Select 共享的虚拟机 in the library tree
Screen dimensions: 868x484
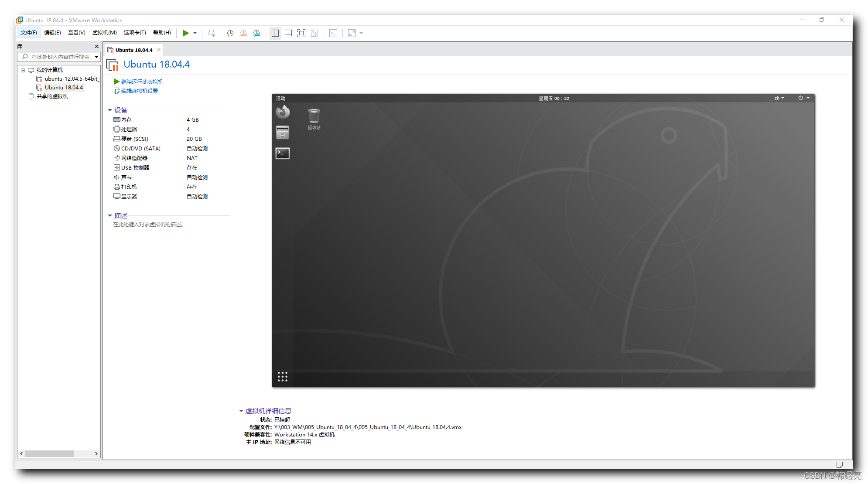pos(52,96)
